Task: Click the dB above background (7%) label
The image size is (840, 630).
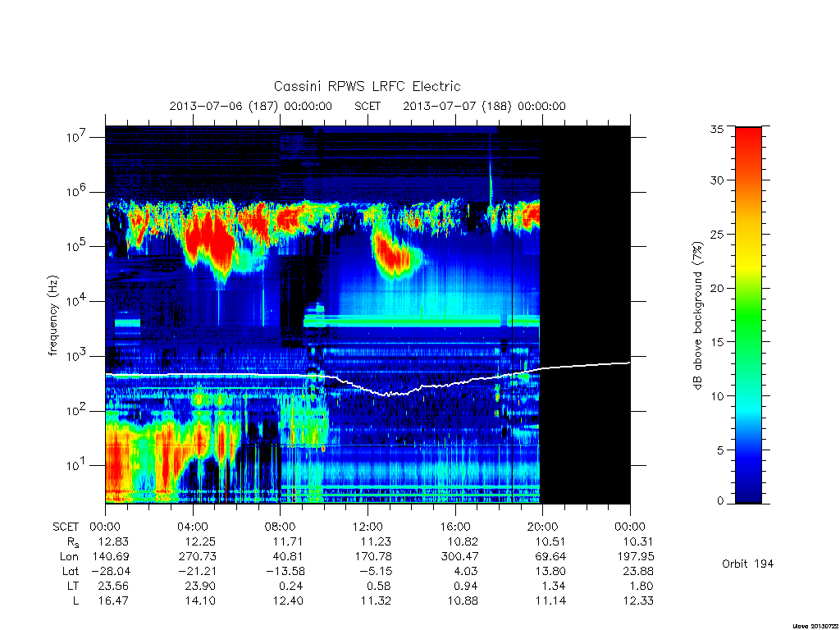Action: tap(697, 316)
